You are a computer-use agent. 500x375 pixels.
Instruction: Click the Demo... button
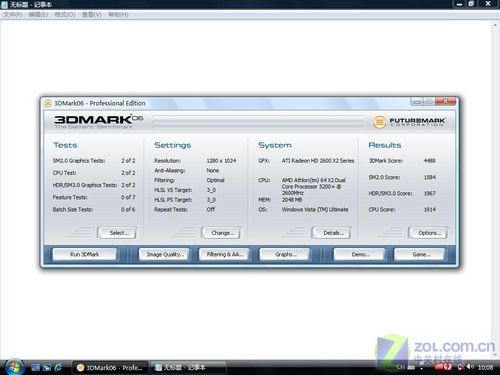pos(359,254)
